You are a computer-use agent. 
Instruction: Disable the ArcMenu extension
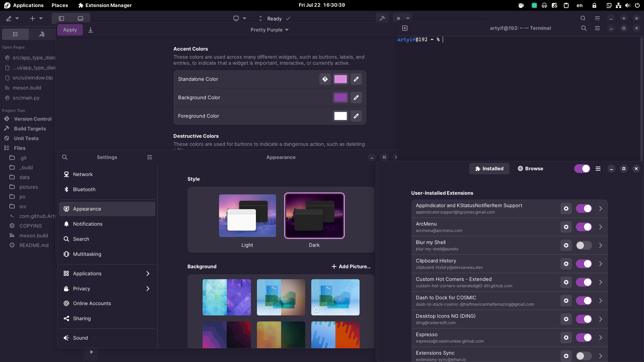click(x=584, y=227)
